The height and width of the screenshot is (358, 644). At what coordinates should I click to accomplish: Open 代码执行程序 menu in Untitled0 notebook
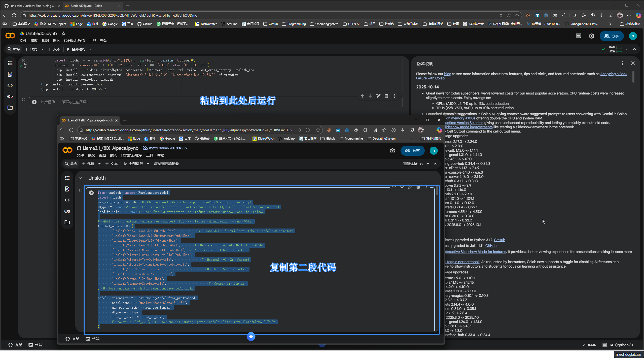pos(74,41)
